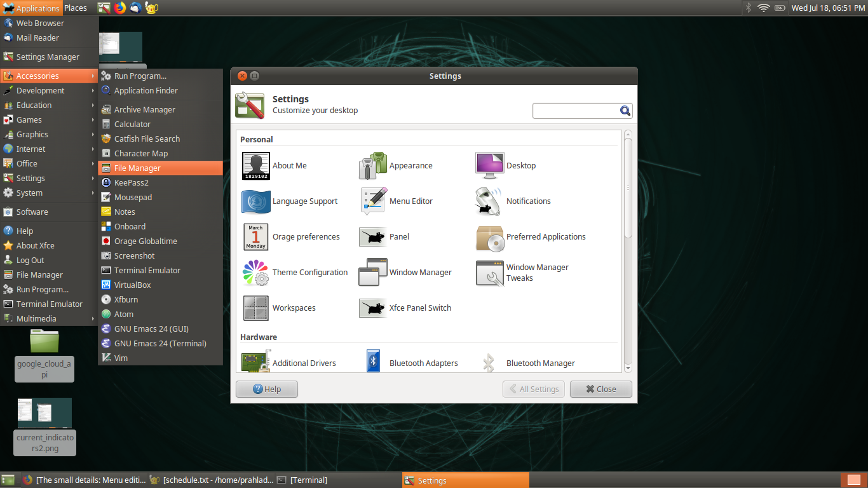868x488 pixels.
Task: Open Additional Drivers hardware icon
Action: (256, 362)
